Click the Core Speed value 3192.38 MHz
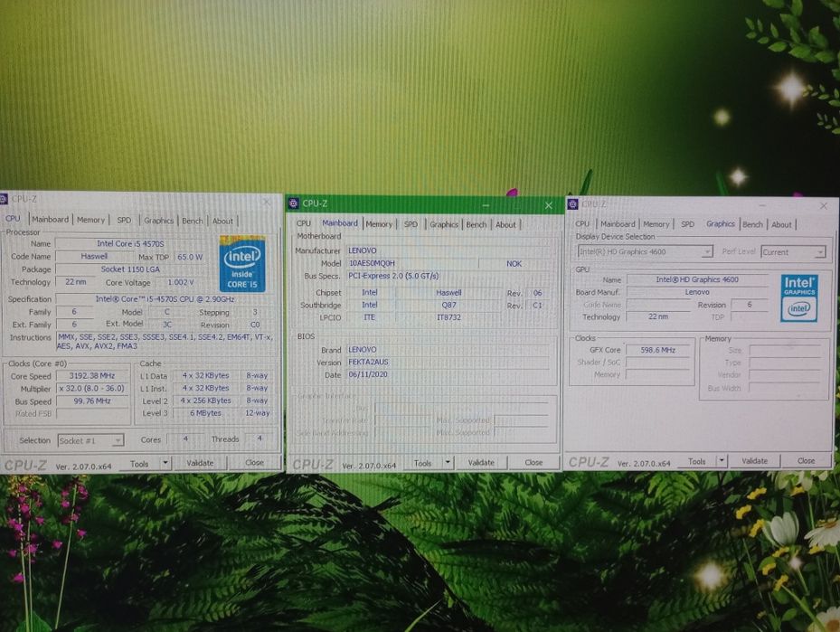This screenshot has height=632, width=840. [92, 375]
